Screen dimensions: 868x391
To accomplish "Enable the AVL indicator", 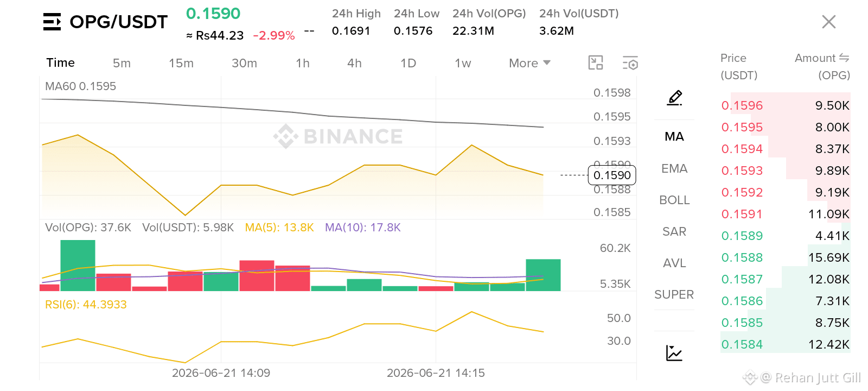I will 674,263.
